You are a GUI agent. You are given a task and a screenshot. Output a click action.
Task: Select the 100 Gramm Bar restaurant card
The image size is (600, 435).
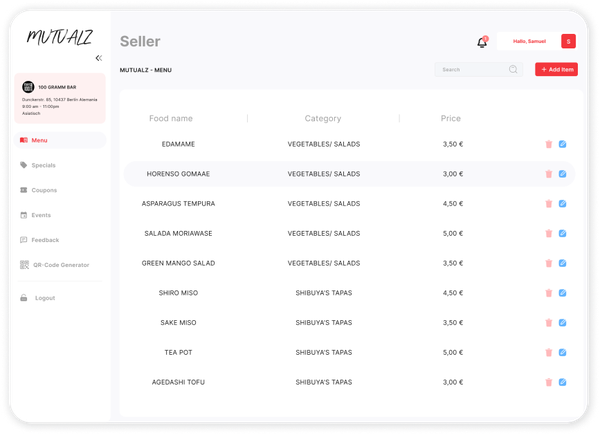(x=62, y=100)
